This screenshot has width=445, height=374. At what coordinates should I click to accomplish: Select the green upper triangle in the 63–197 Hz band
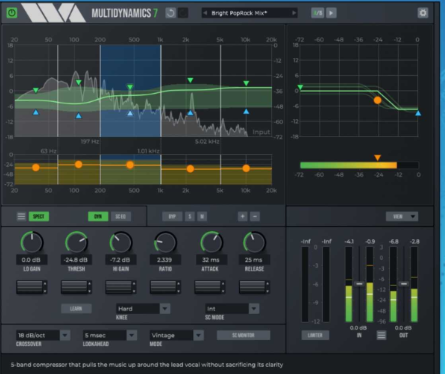tap(78, 82)
